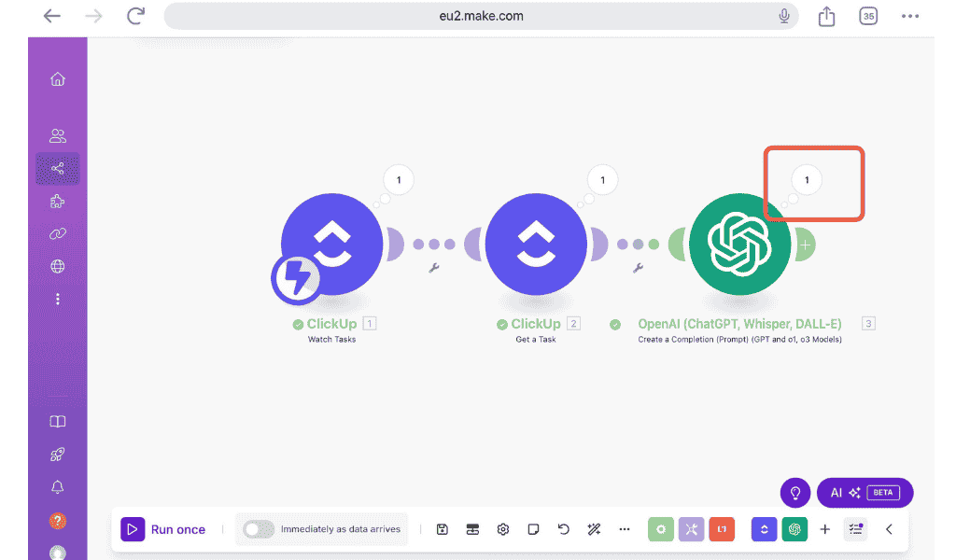The width and height of the screenshot is (956, 560).
Task: Click the wrench between Watch Tasks and Get a Task
Action: pyautogui.click(x=434, y=268)
